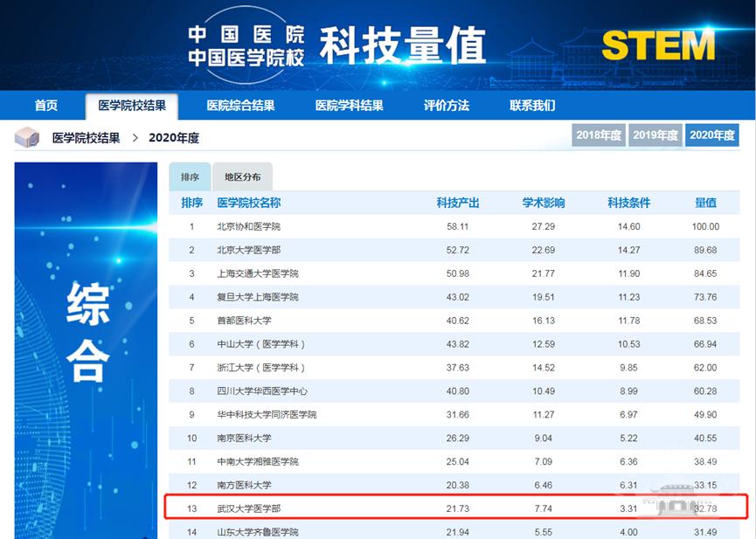This screenshot has height=539, width=756.
Task: Switch to the 地区分布 tab
Action: point(242,176)
